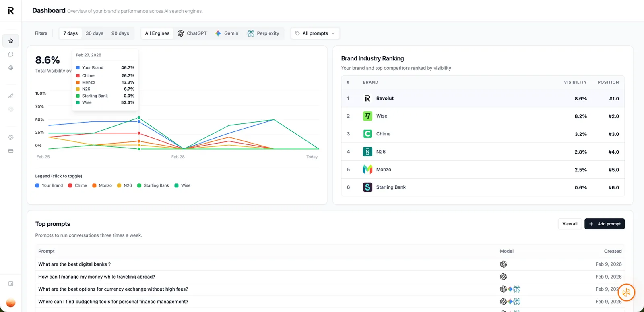Open prompt about managing money while traveling abroad
Image resolution: width=644 pixels, height=312 pixels.
click(97, 277)
